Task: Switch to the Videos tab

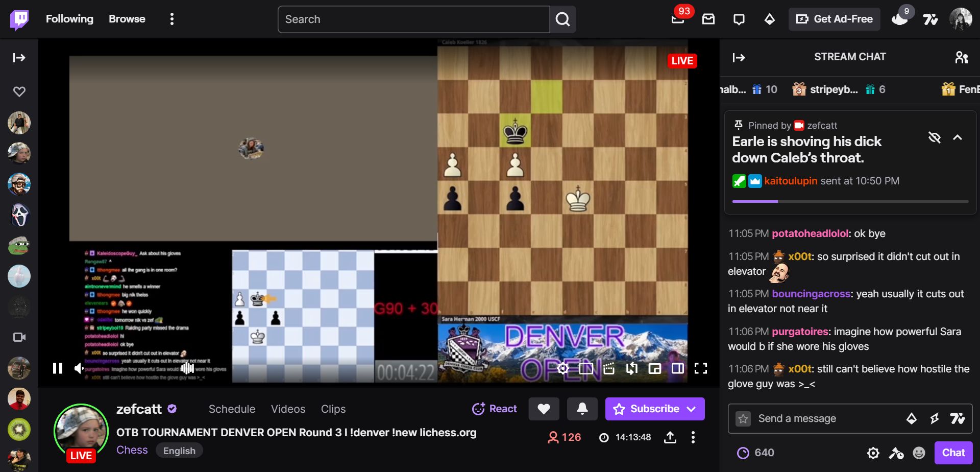Action: point(288,409)
